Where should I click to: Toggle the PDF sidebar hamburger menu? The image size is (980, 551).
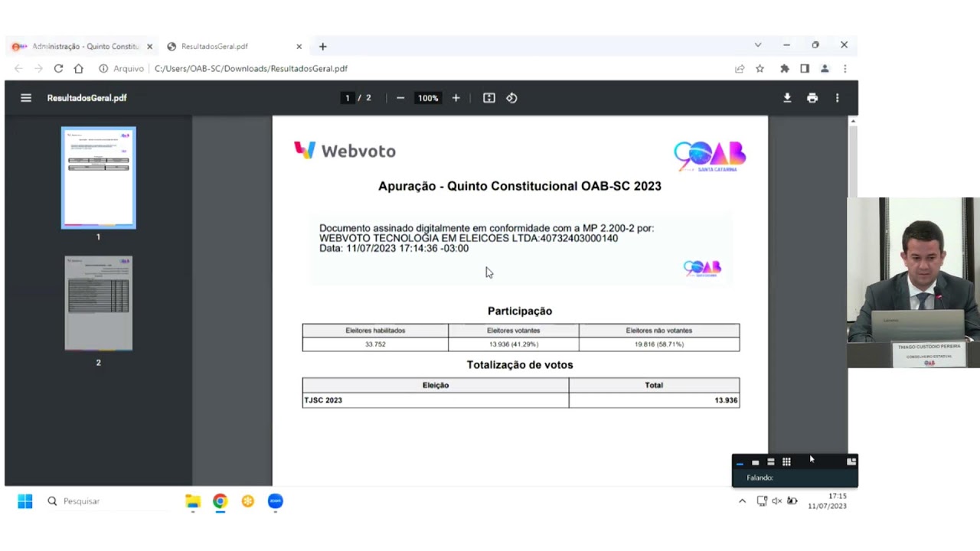[26, 98]
